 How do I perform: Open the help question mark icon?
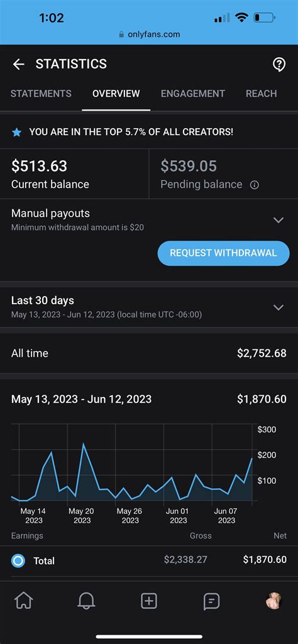coord(279,65)
